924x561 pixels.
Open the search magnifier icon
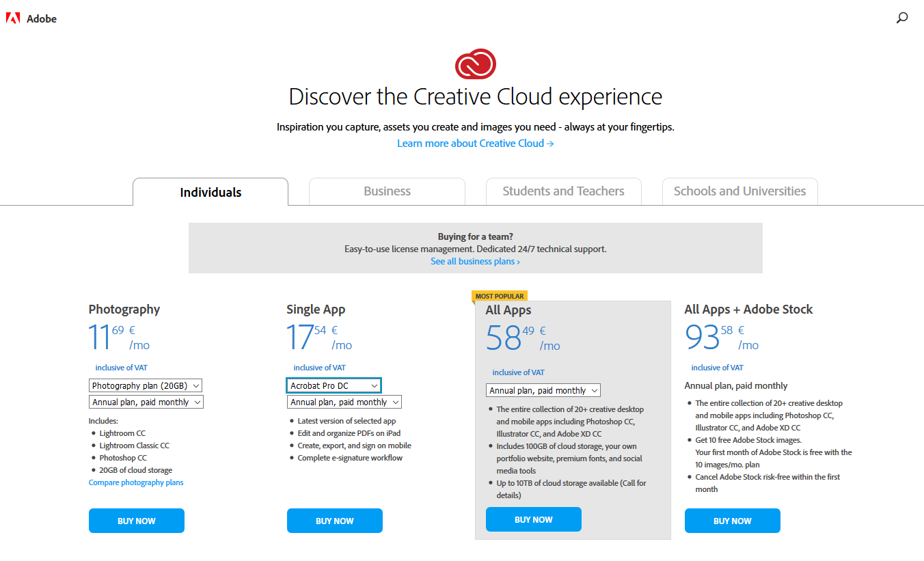[901, 18]
